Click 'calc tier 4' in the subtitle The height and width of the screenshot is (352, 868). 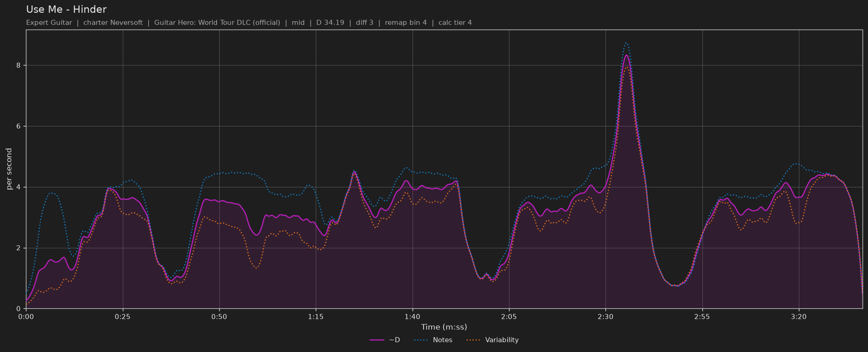point(455,22)
